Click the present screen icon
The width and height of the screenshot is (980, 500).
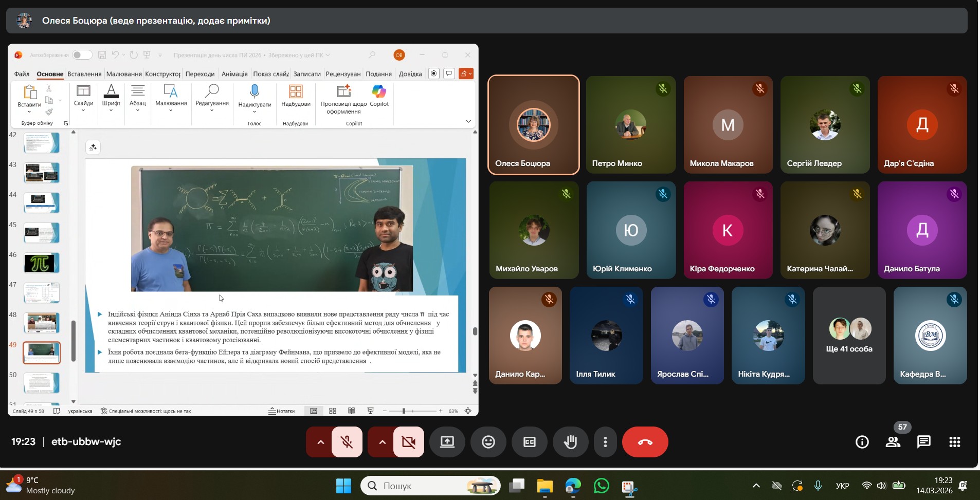(x=447, y=442)
